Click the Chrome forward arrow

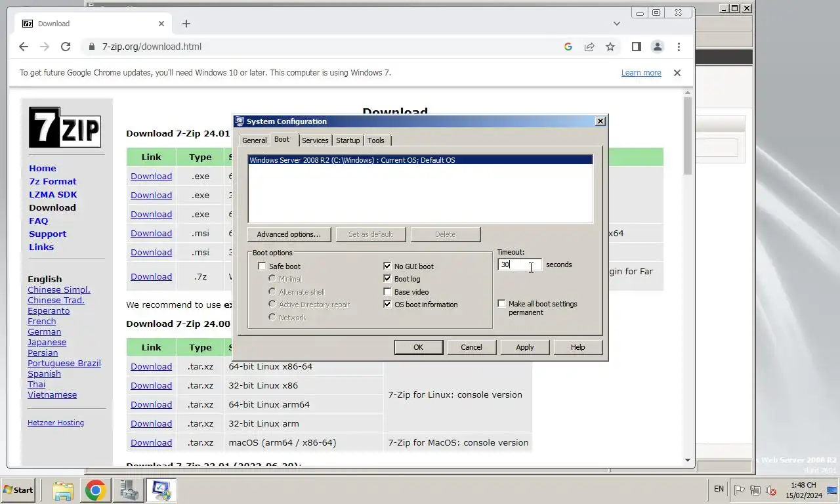(x=45, y=47)
